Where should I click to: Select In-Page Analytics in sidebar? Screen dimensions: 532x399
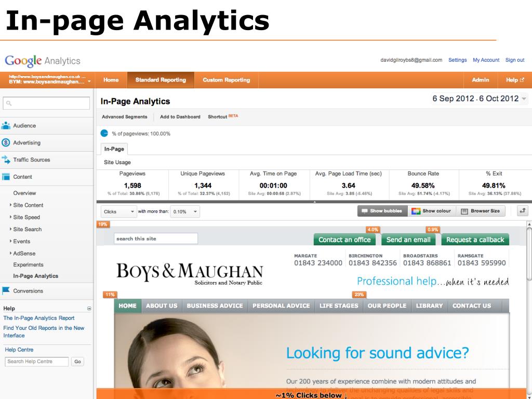pos(36,276)
